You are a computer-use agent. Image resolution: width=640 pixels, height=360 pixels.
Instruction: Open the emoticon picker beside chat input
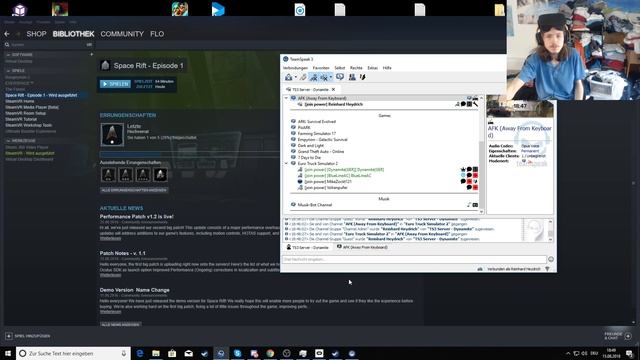[551, 259]
